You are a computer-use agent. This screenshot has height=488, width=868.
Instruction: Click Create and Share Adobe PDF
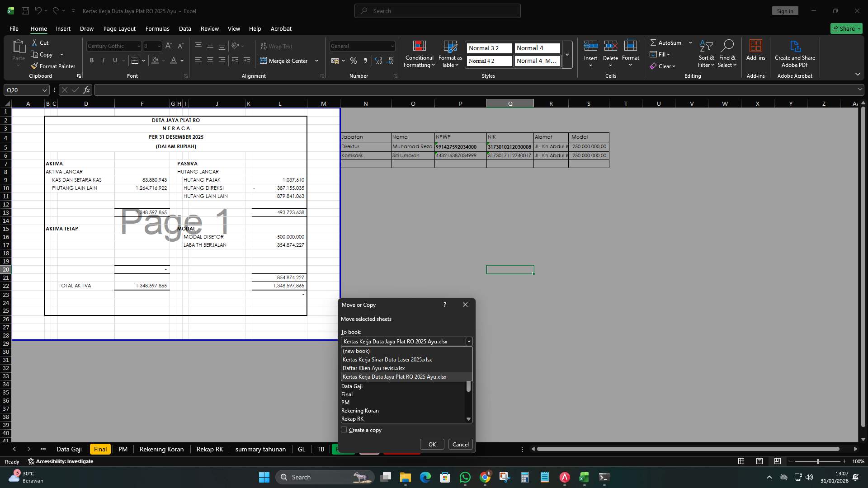(794, 53)
